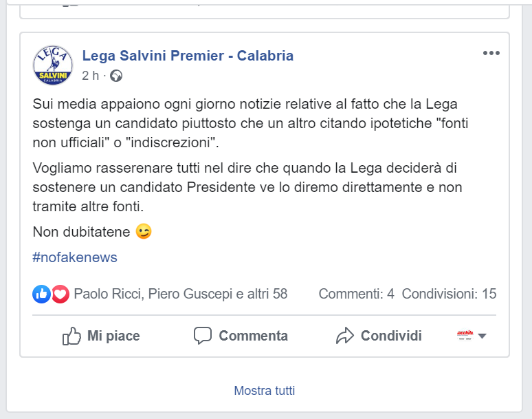Click the thumbs-up icon beside Mi piace
Viewport: 532px width, 419px height.
71,336
